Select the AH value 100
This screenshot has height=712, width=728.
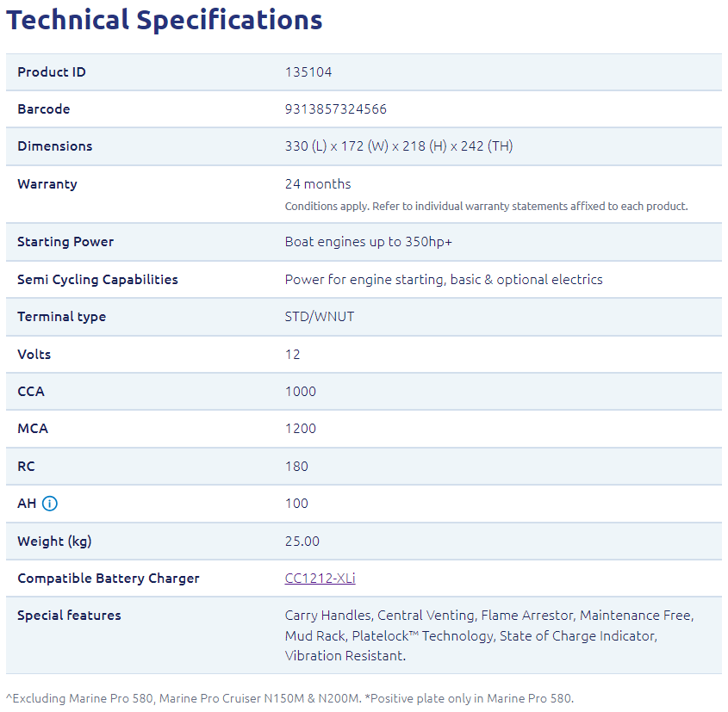click(296, 504)
